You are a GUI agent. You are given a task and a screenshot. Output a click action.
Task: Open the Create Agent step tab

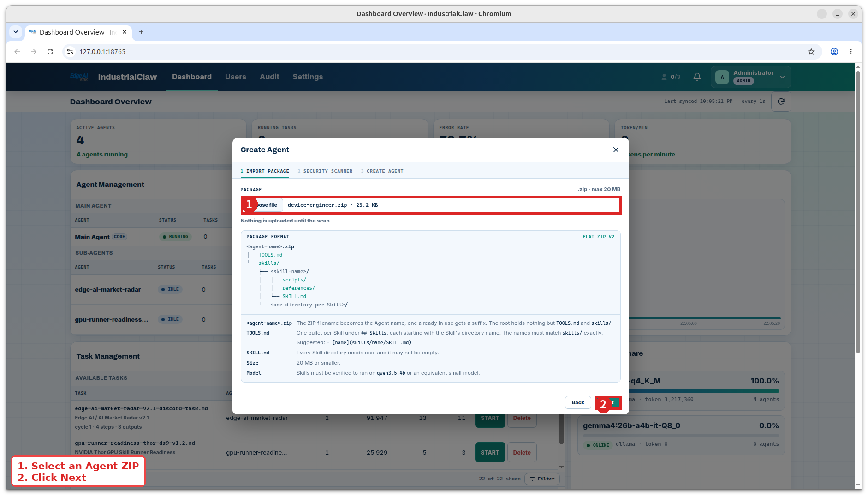pyautogui.click(x=382, y=171)
